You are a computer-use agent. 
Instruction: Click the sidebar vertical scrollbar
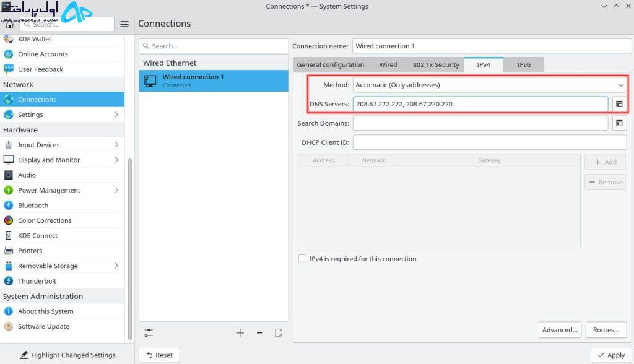pos(130,248)
